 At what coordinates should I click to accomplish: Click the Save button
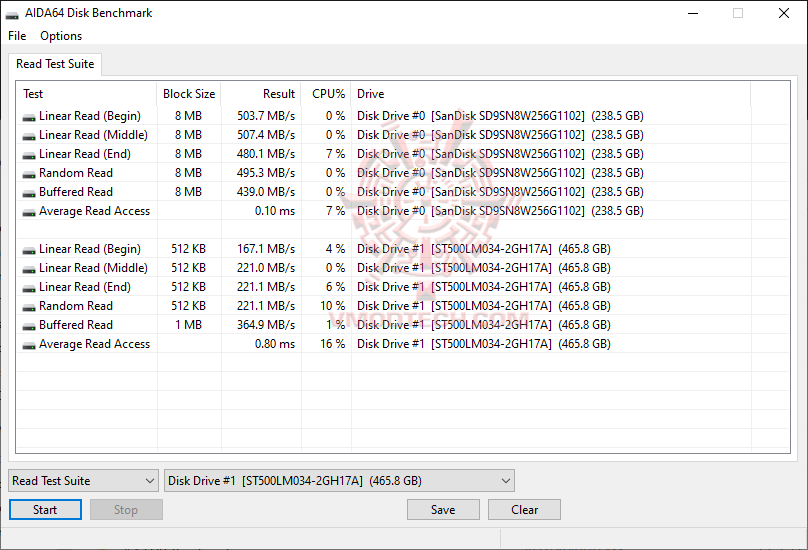(x=443, y=509)
